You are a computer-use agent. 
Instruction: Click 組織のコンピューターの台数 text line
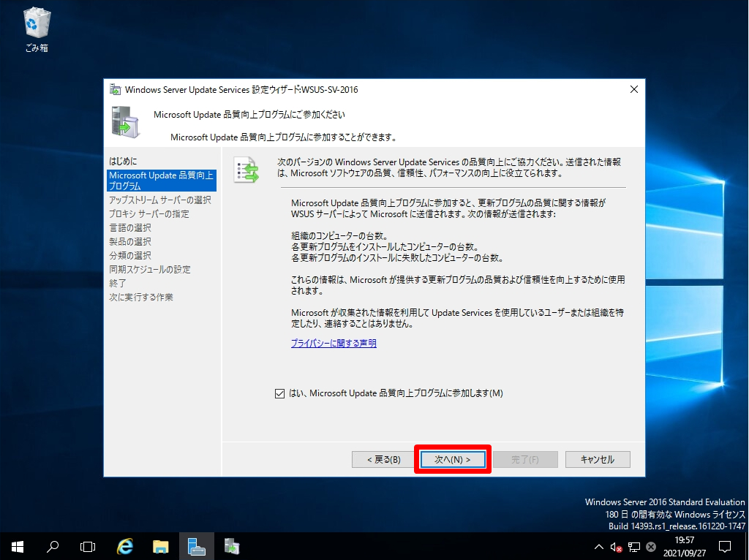tap(339, 236)
